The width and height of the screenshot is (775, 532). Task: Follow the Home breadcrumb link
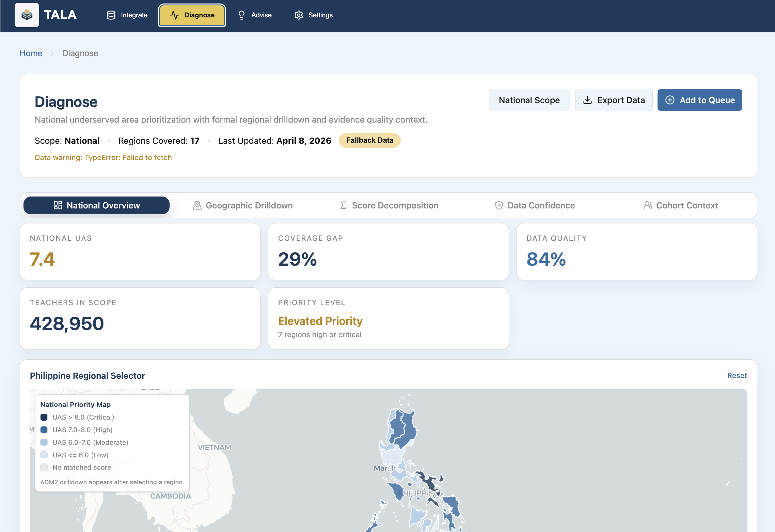click(x=31, y=53)
